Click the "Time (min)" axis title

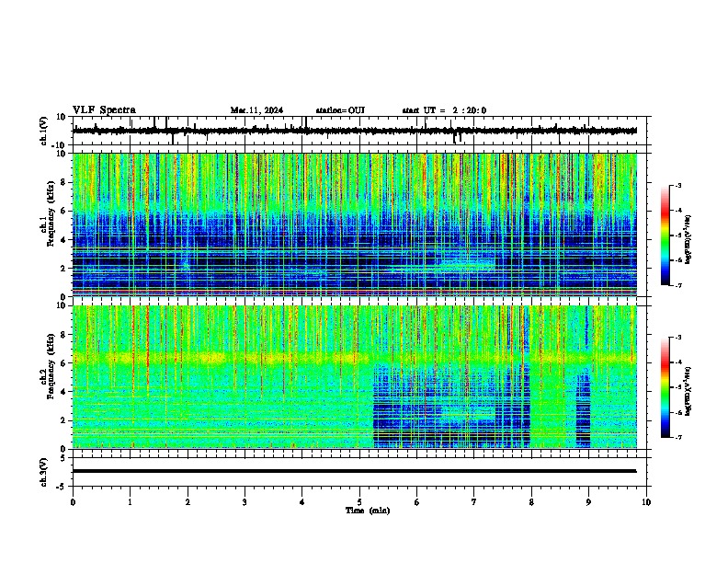[x=368, y=511]
